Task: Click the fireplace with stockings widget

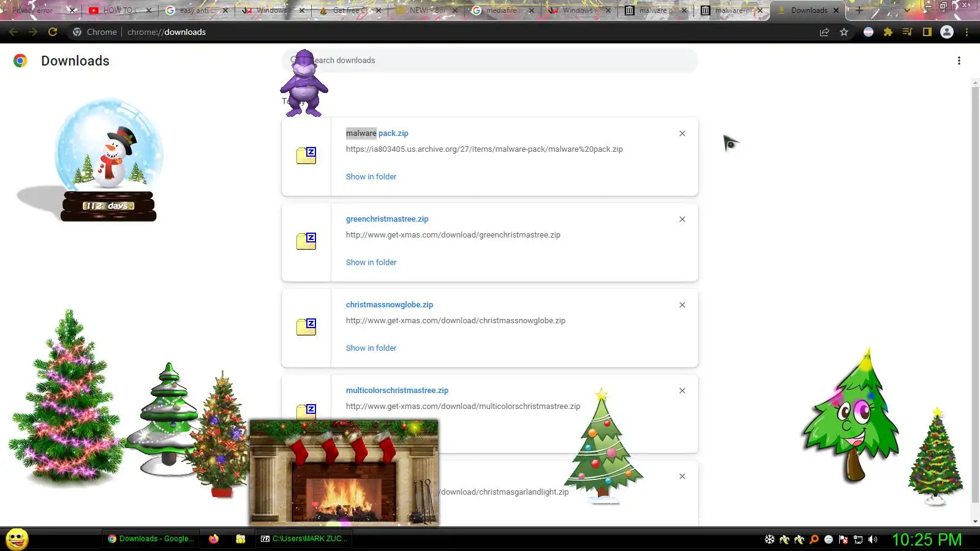Action: pyautogui.click(x=344, y=473)
